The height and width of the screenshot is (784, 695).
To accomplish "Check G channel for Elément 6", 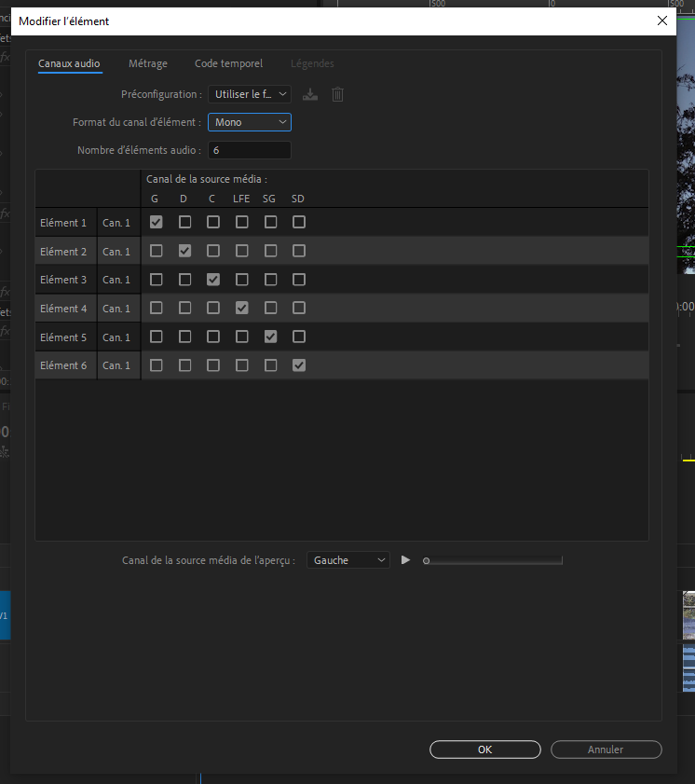I will 156,365.
